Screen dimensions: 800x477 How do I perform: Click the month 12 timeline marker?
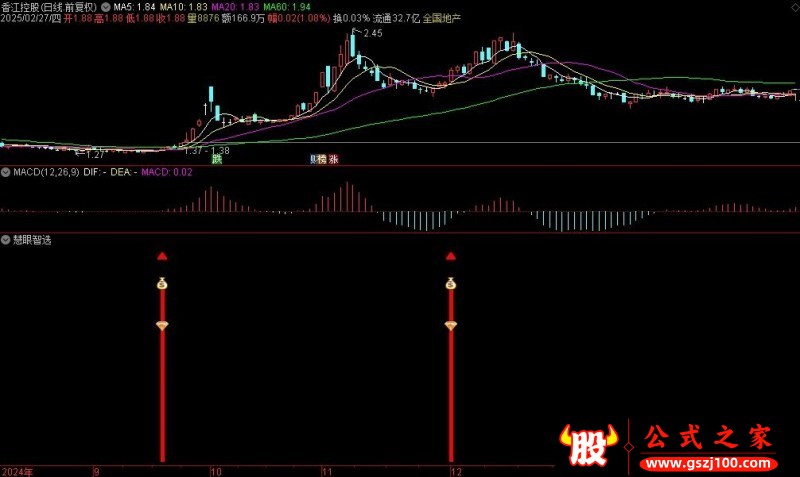click(x=457, y=472)
